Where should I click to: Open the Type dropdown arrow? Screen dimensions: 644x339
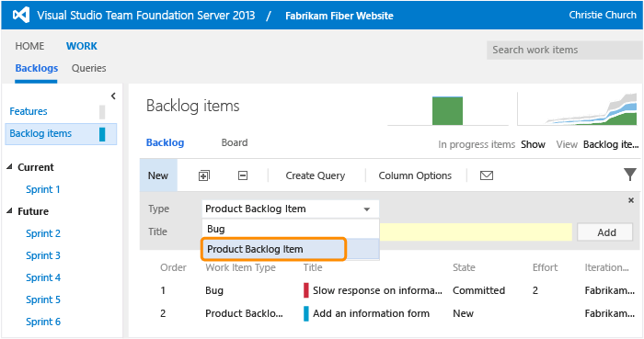tap(367, 209)
